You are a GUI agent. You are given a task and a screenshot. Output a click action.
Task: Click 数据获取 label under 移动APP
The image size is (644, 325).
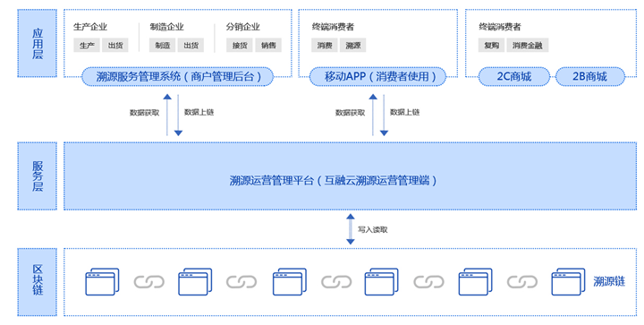click(351, 113)
